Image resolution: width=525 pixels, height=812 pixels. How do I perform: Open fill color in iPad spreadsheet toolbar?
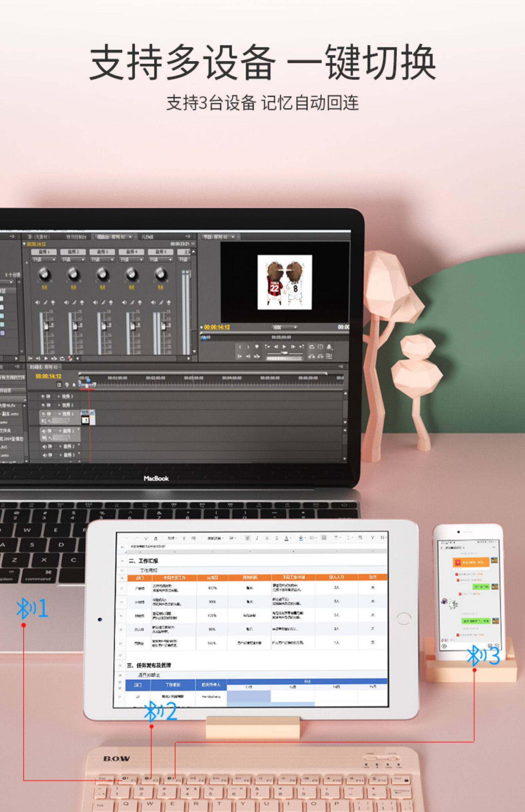[x=301, y=538]
